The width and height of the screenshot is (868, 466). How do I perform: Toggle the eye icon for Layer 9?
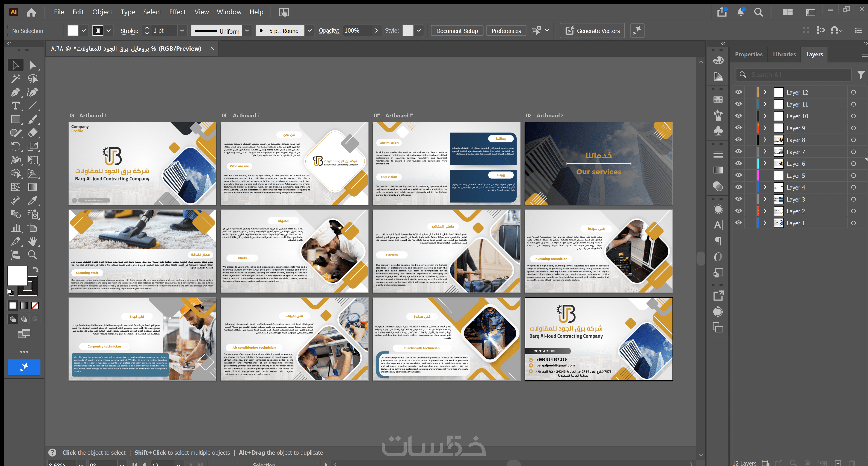(738, 128)
